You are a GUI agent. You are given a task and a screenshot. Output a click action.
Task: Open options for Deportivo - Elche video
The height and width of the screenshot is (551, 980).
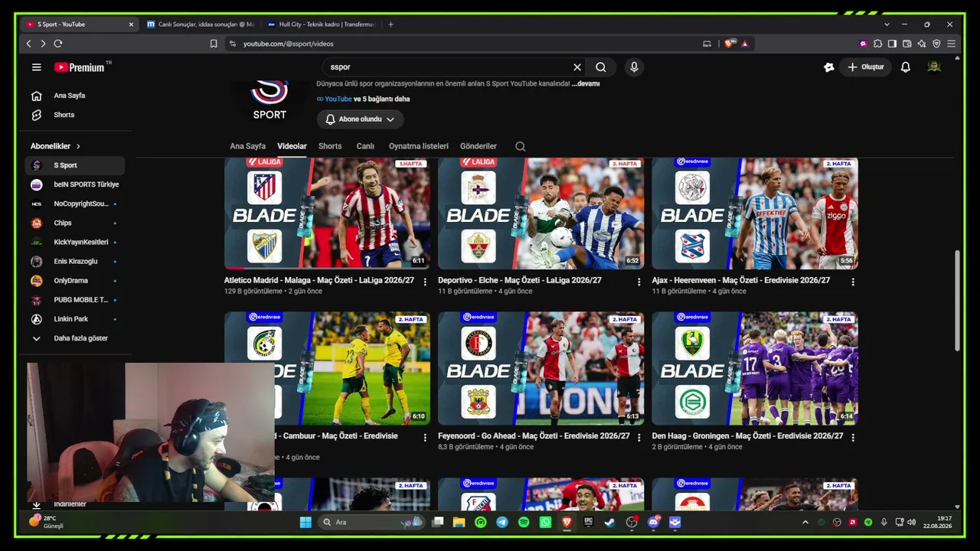639,282
